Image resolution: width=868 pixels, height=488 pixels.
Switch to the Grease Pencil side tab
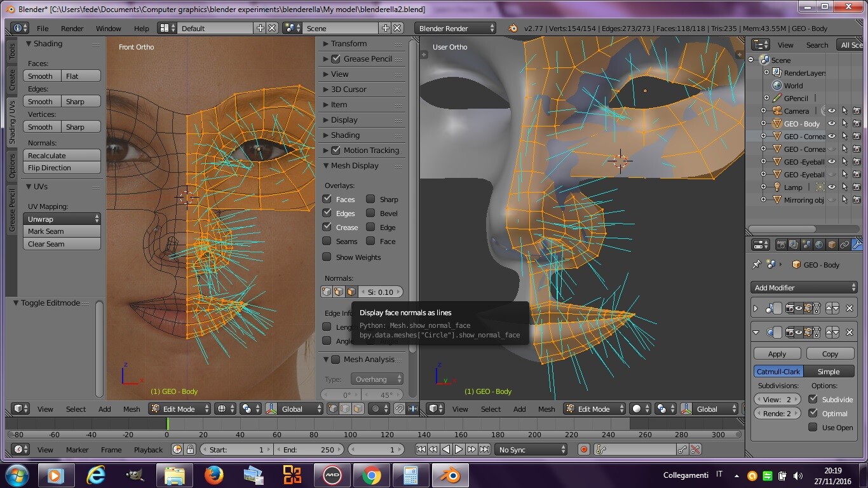coord(11,210)
